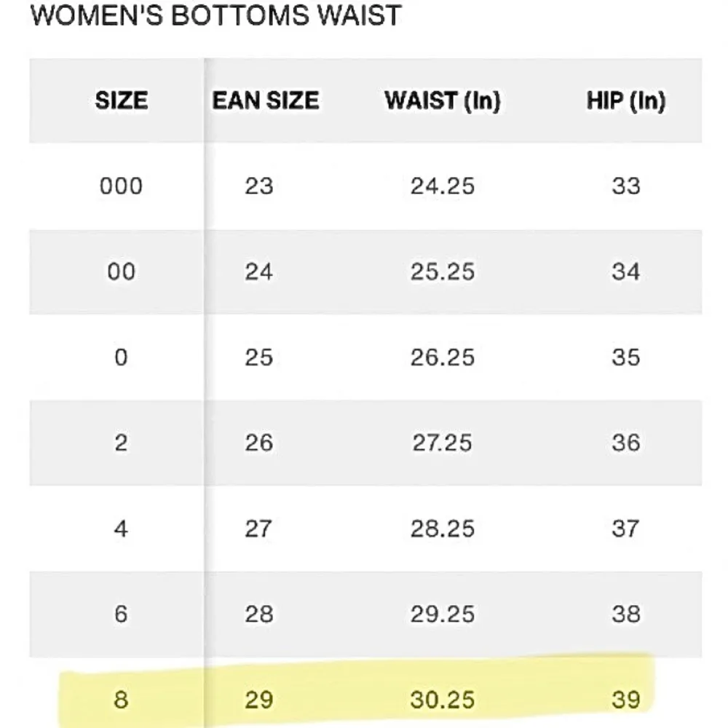The height and width of the screenshot is (728, 728).
Task: Click the highlighted EAN size 29
Action: click(x=258, y=700)
